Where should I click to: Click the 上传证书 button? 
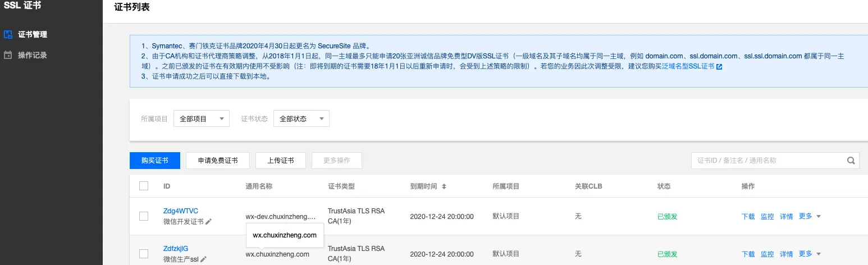[281, 161]
